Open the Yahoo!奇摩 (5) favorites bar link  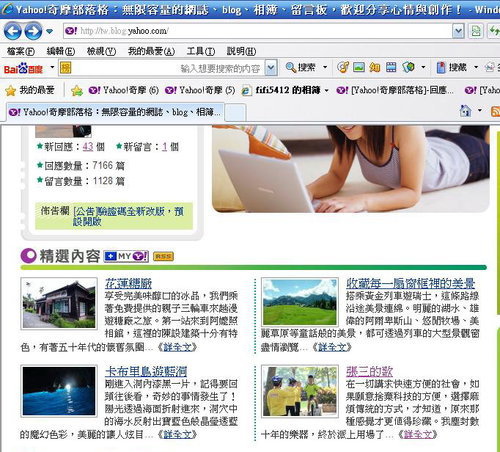coord(200,90)
